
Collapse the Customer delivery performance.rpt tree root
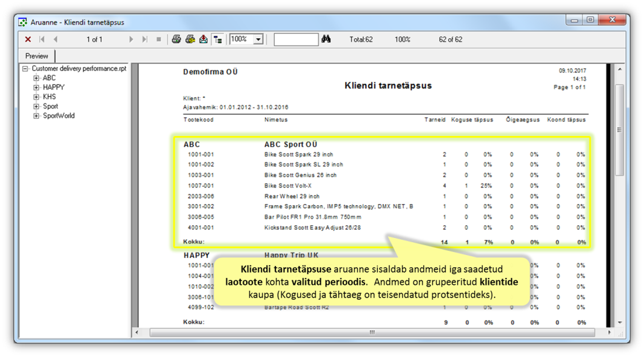(x=25, y=69)
